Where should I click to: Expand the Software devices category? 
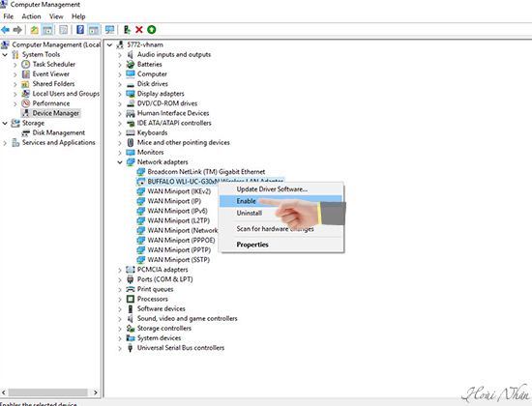click(120, 309)
